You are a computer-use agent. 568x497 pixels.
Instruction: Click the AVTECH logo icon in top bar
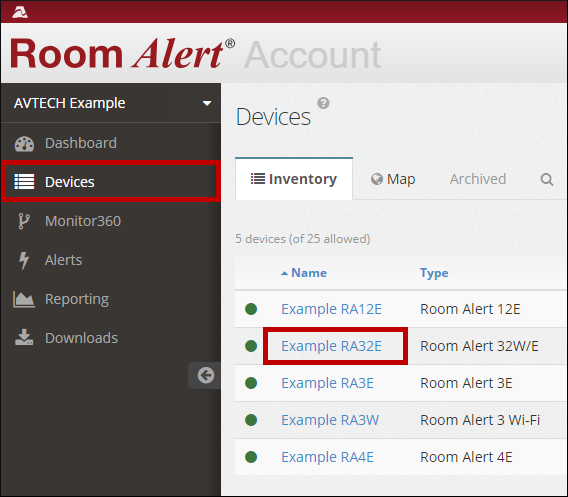pyautogui.click(x=20, y=12)
